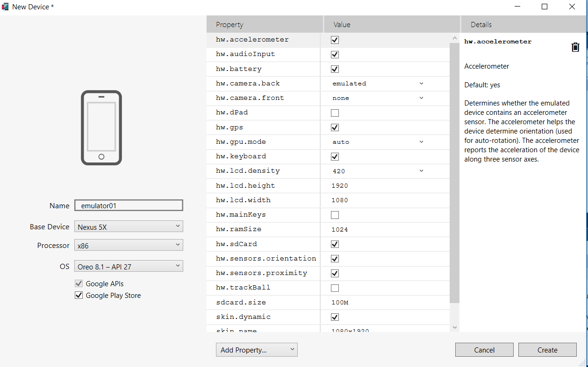588x367 pixels.
Task: Uncheck hw.sensors.orientation
Action: (335, 258)
